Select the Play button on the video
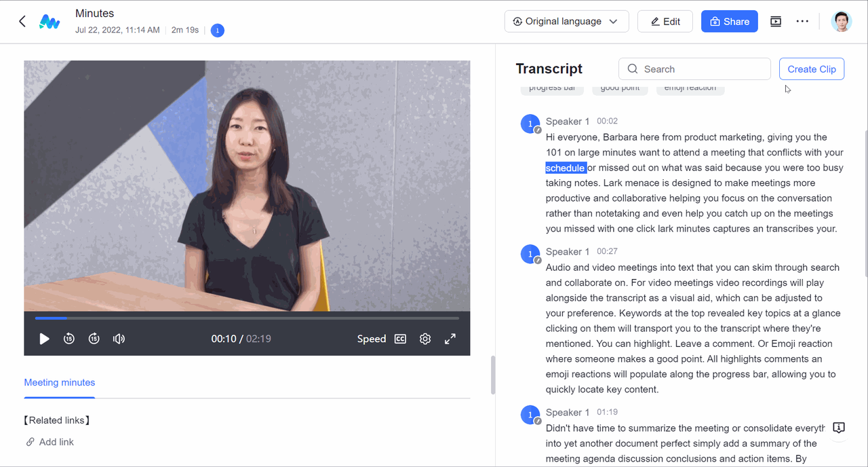The width and height of the screenshot is (868, 467). [x=44, y=339]
